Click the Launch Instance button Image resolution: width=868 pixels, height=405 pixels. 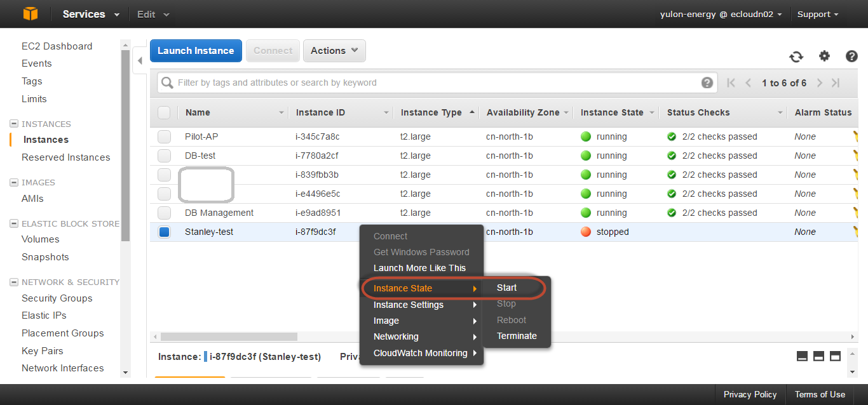pyautogui.click(x=196, y=51)
